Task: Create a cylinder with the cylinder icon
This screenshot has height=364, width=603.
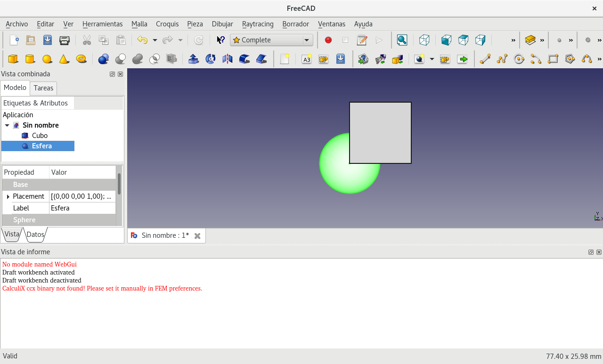Action: point(30,59)
